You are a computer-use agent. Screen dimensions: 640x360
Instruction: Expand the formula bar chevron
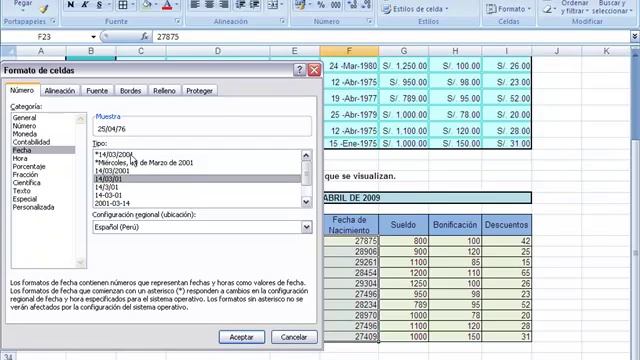pos(635,36)
